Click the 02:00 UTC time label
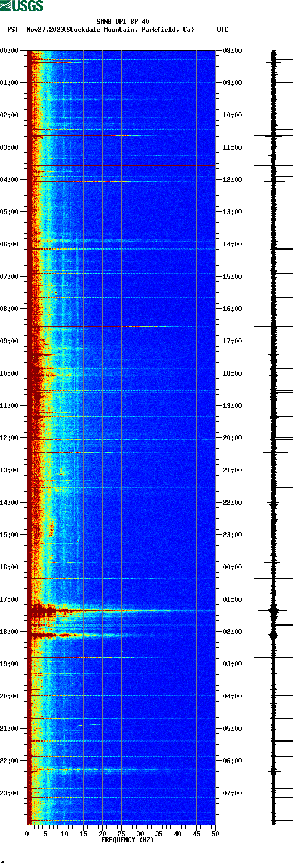 [x=232, y=632]
